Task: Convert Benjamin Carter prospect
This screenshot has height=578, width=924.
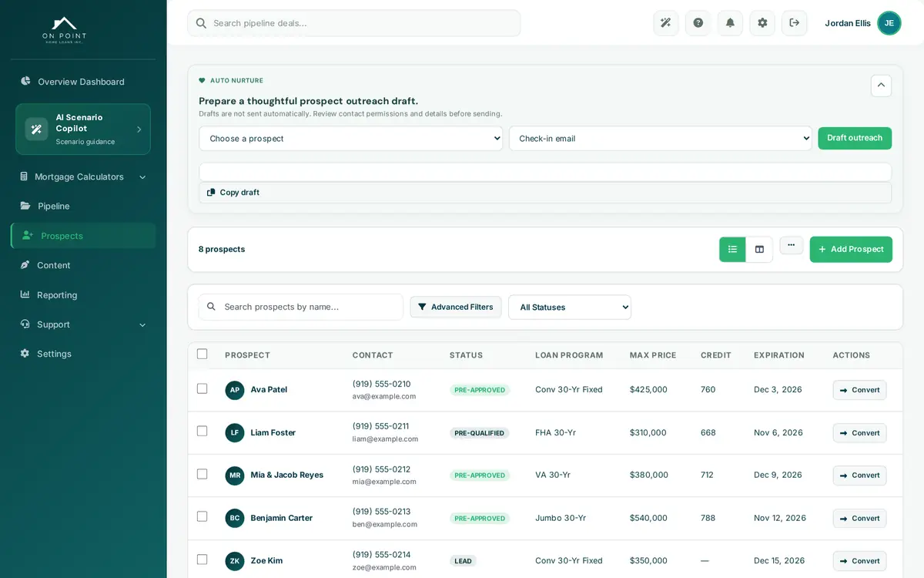Action: tap(859, 519)
